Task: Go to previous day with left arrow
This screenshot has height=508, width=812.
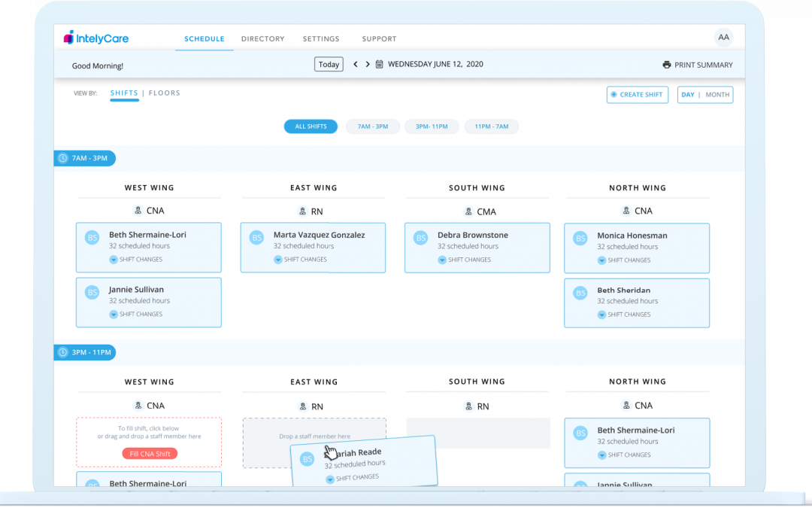Action: 356,65
